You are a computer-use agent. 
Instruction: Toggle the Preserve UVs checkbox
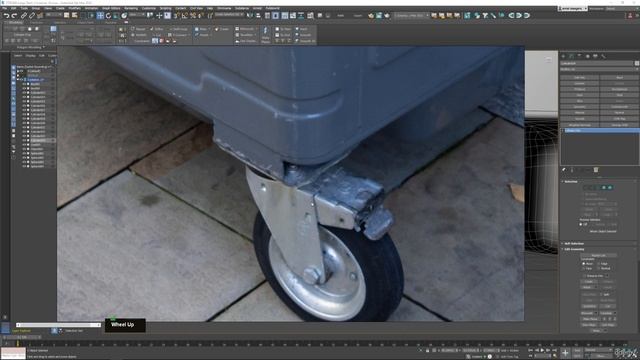584,276
